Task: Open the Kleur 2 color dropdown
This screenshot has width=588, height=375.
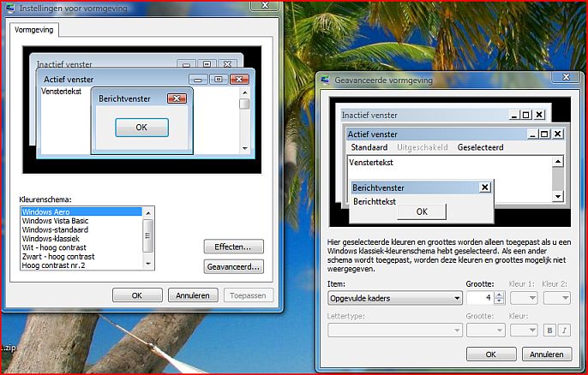Action: (557, 298)
